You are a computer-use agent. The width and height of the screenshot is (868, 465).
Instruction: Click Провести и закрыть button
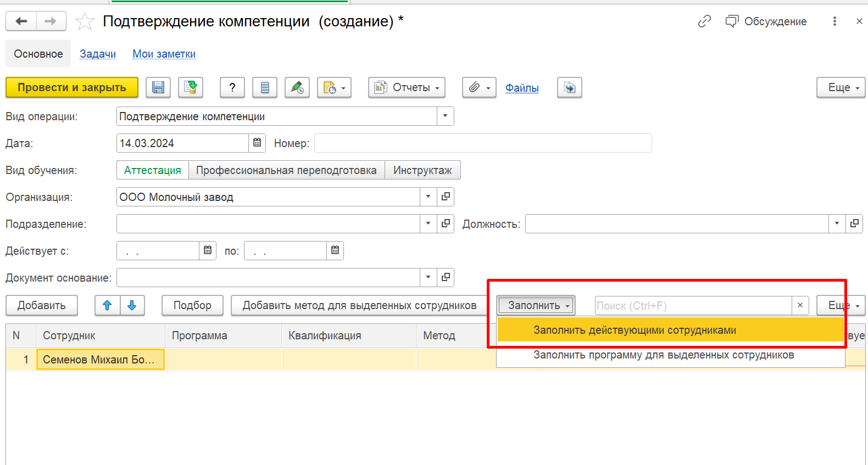[x=72, y=88]
